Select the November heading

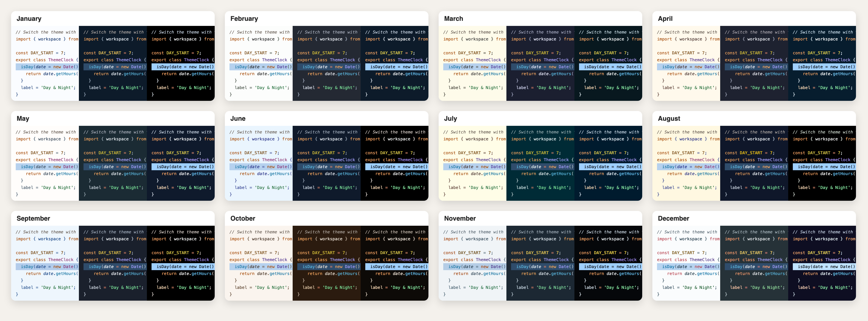460,218
